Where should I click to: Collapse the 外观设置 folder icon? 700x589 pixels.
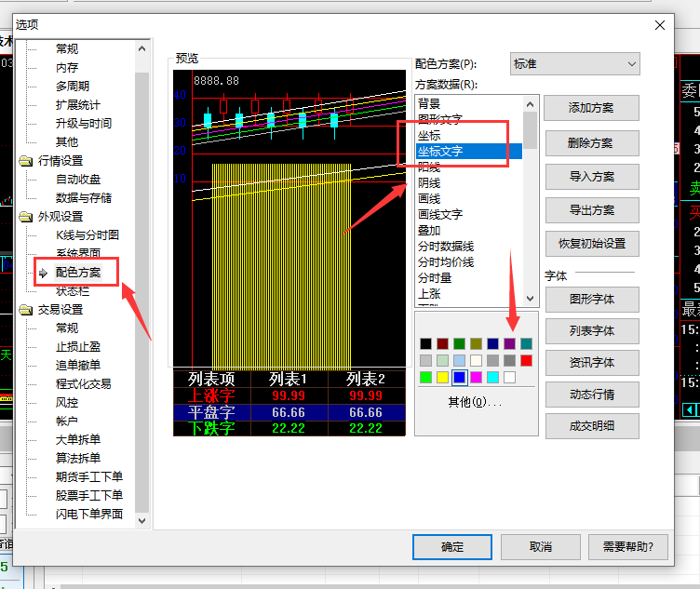point(26,217)
